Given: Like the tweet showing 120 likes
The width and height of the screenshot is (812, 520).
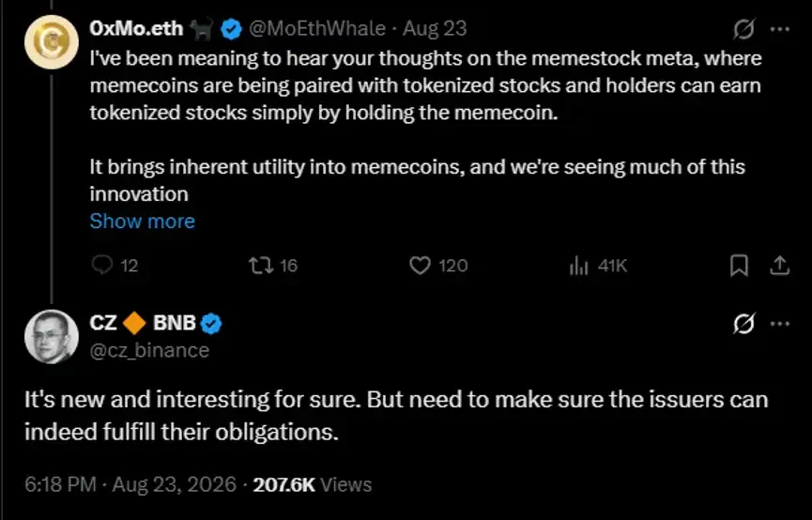Looking at the screenshot, I should [x=420, y=266].
